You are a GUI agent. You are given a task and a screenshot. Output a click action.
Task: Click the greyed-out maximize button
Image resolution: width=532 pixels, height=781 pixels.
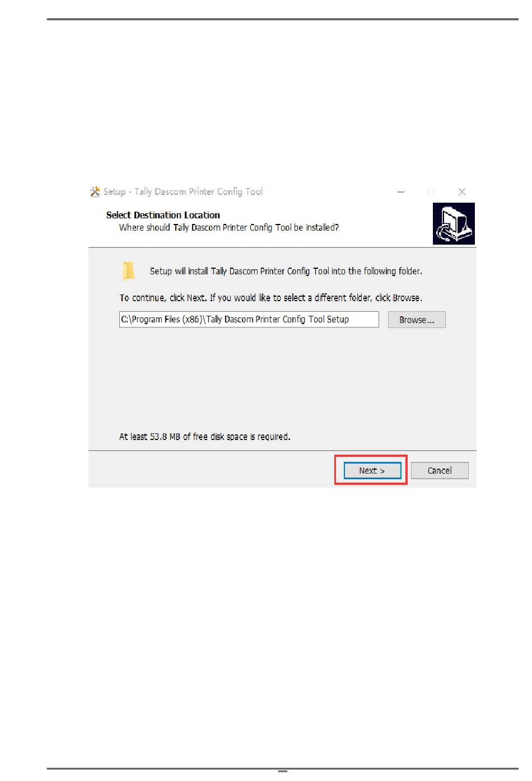[431, 191]
